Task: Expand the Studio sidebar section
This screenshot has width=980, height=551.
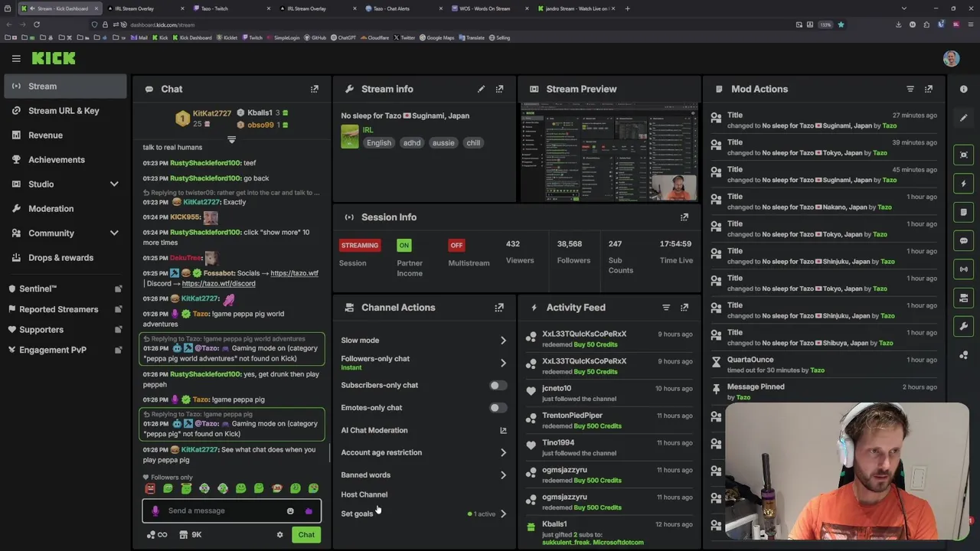Action: pyautogui.click(x=114, y=184)
